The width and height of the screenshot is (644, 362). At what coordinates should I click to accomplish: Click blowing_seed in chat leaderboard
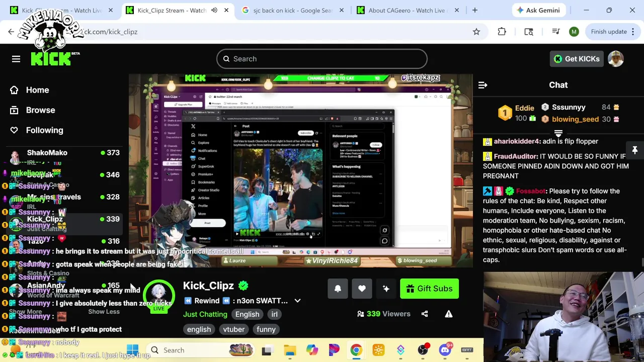point(575,119)
